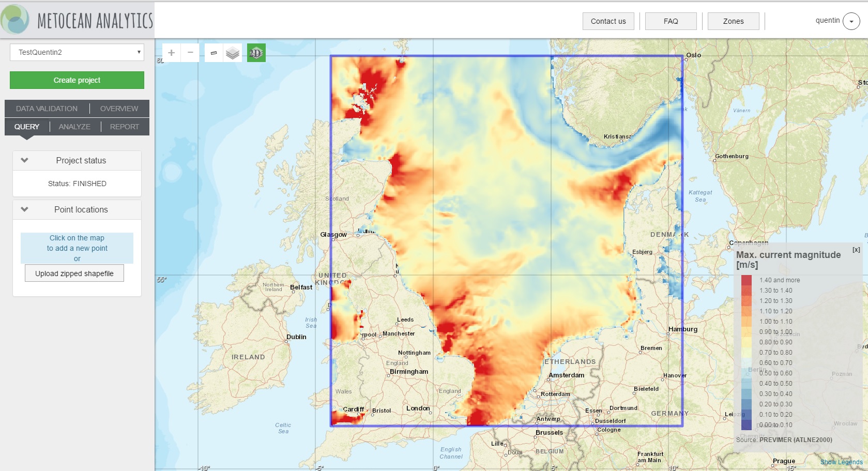Click the Contact us button
The image size is (868, 471).
coord(608,21)
